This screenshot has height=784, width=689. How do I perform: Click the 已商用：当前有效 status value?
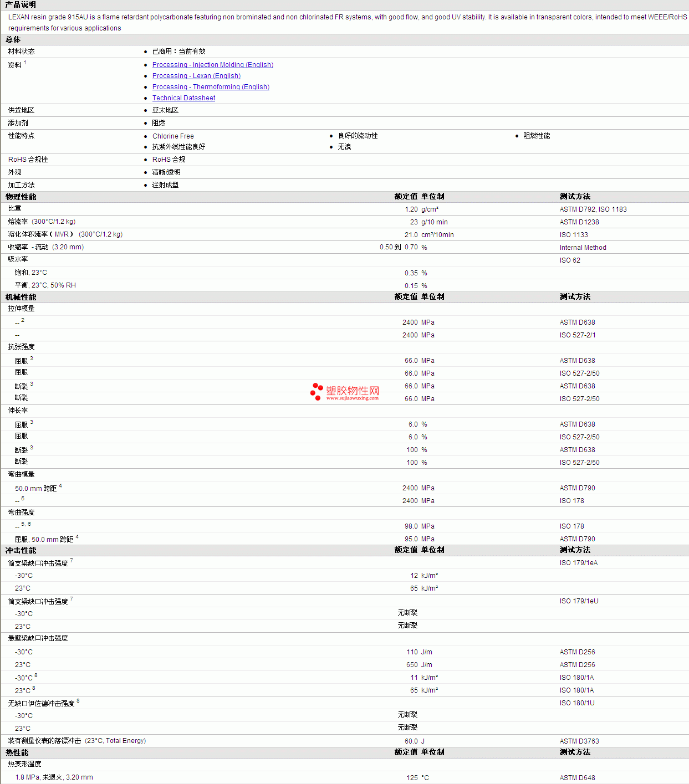point(178,52)
